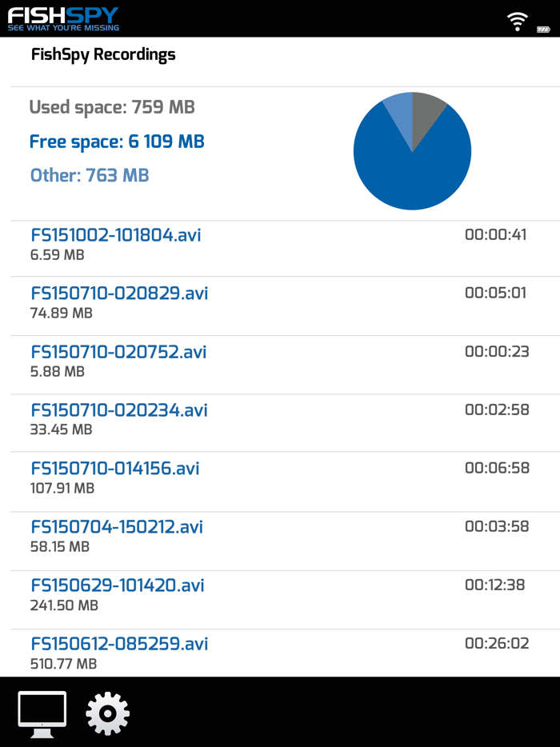560x747 pixels.
Task: Tap the Wi-Fi status icon
Action: pyautogui.click(x=517, y=22)
